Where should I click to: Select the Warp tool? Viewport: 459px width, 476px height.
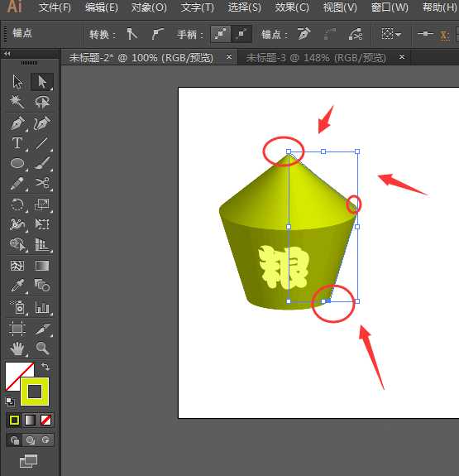coord(17,224)
